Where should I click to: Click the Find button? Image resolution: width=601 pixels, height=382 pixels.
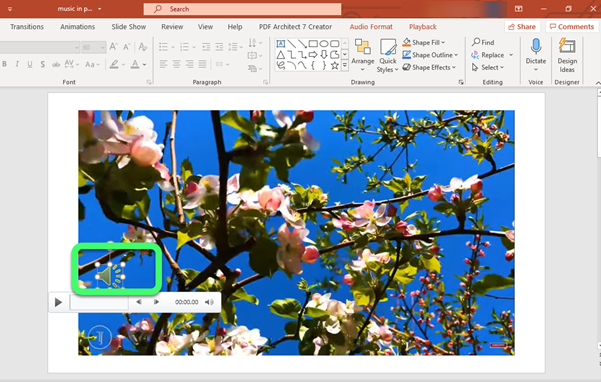[x=483, y=42]
